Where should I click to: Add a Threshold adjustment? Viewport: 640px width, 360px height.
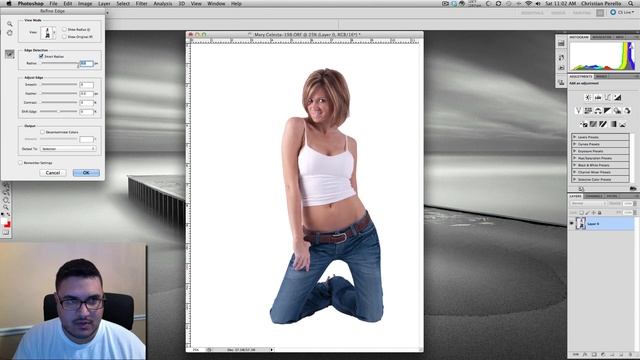coord(603,124)
